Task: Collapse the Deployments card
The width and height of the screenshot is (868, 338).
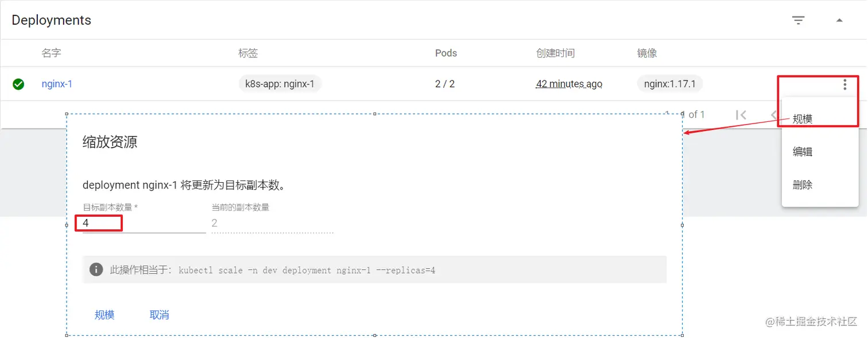Action: tap(839, 21)
